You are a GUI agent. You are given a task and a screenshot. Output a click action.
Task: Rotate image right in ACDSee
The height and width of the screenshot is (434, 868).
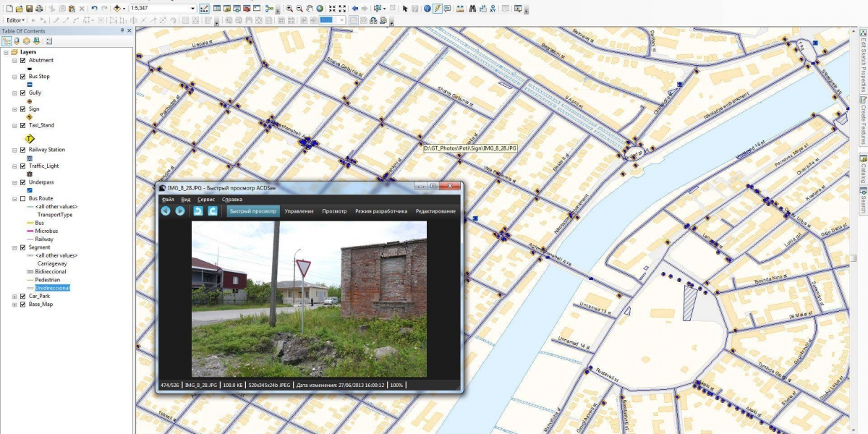213,210
